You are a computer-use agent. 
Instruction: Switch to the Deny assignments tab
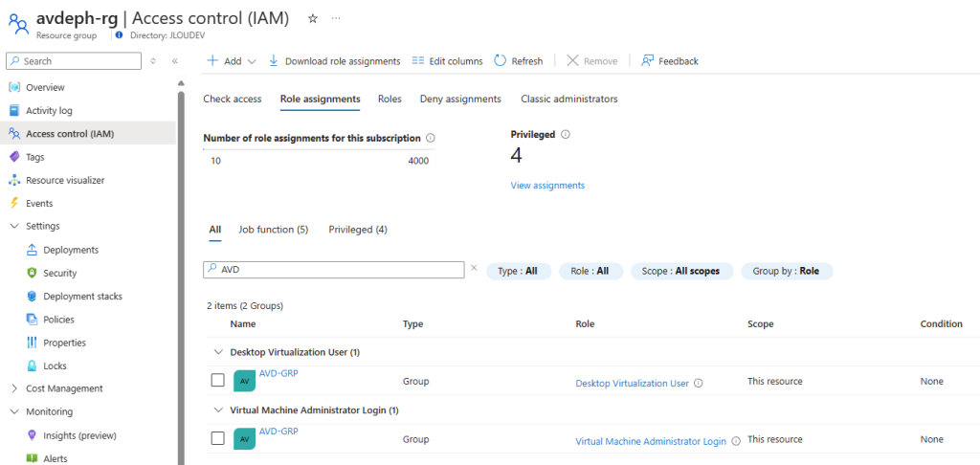click(x=460, y=99)
